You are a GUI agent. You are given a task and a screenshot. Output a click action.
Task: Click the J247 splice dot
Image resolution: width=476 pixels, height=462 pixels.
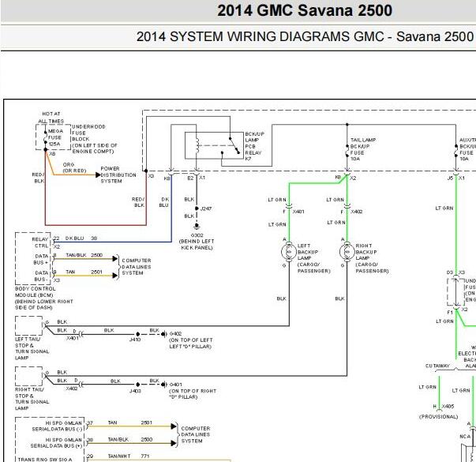pos(197,208)
